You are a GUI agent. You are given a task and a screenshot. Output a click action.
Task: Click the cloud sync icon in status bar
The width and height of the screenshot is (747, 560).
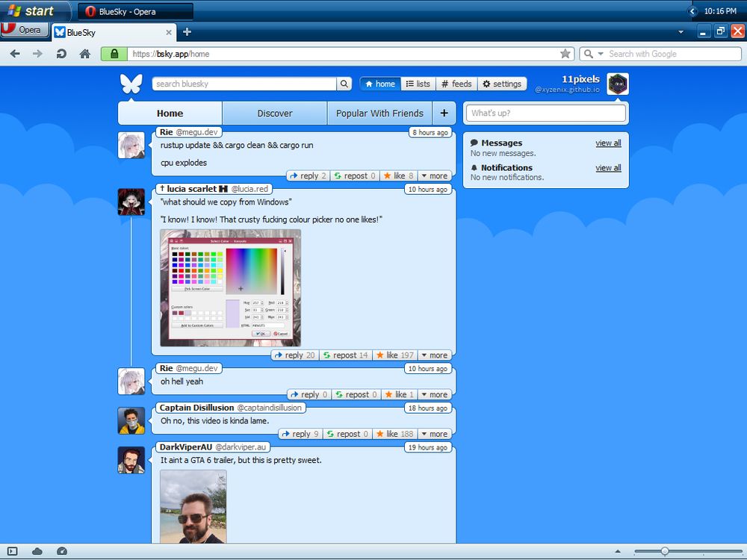click(37, 552)
